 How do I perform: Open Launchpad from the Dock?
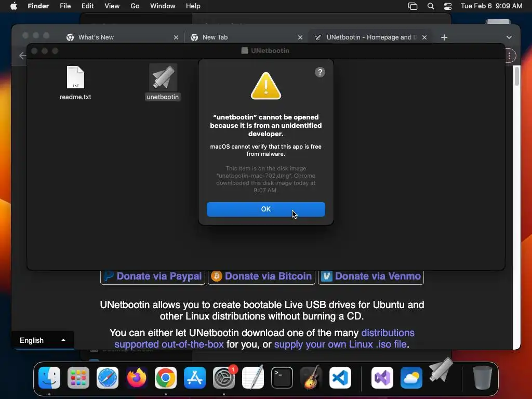(78, 378)
